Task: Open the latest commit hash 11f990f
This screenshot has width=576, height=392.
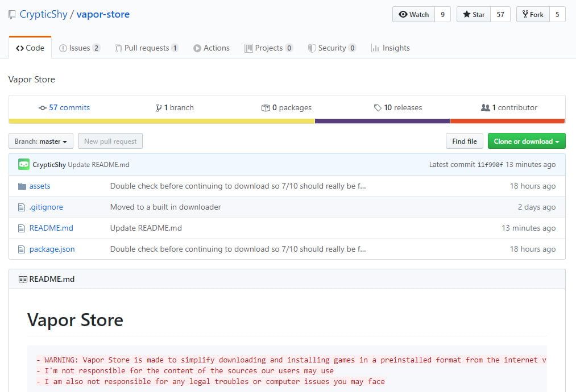Action: [x=490, y=165]
